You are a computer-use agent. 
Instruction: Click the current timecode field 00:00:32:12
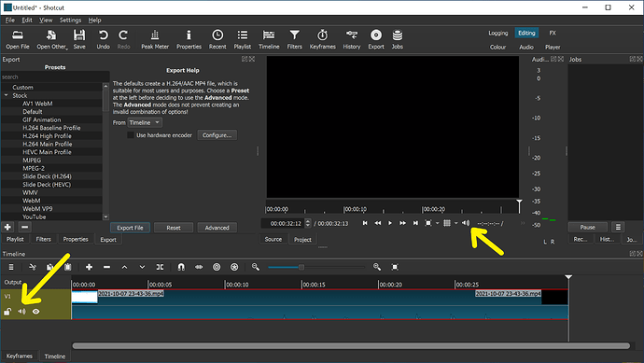click(x=283, y=223)
